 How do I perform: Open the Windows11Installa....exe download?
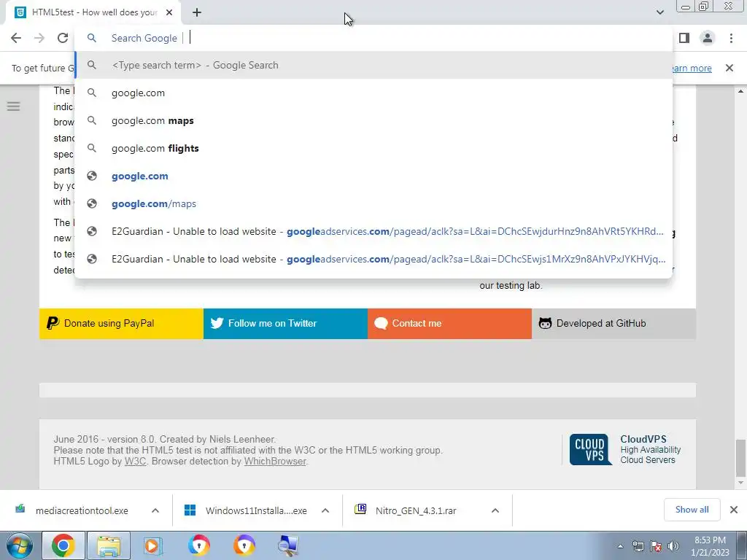point(246,510)
